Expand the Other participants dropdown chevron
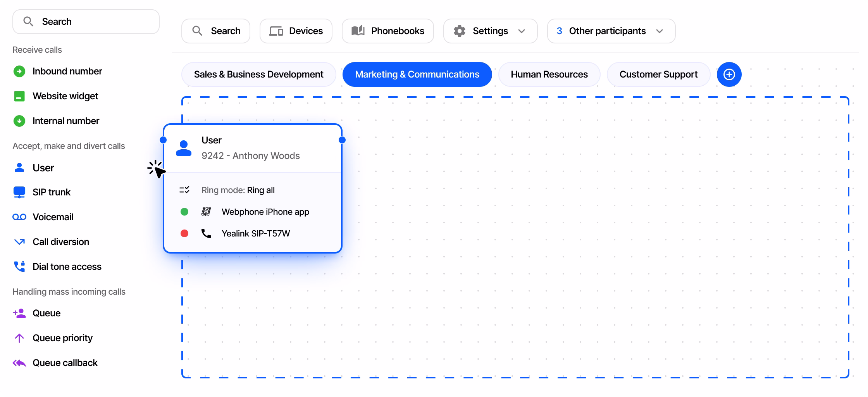This screenshot has height=397, width=868. [x=660, y=31]
